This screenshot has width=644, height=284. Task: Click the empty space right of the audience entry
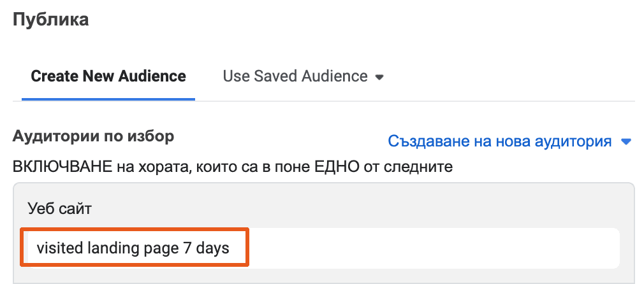434,248
